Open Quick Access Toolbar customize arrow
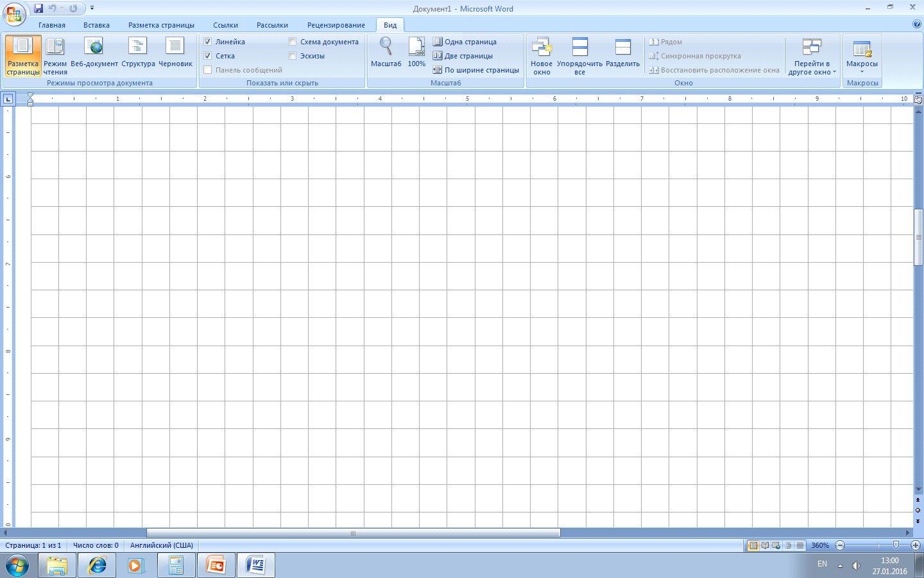 click(x=92, y=8)
